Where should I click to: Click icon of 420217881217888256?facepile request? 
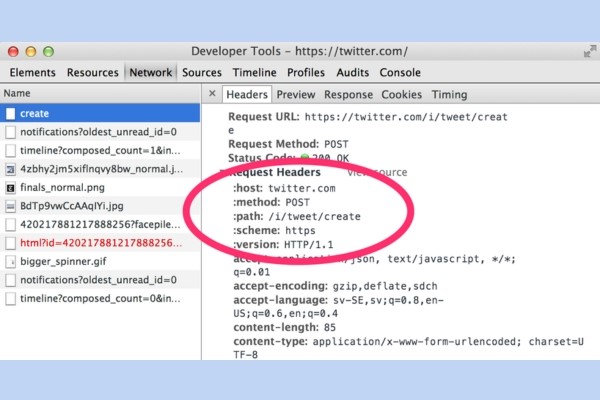coord(11,225)
